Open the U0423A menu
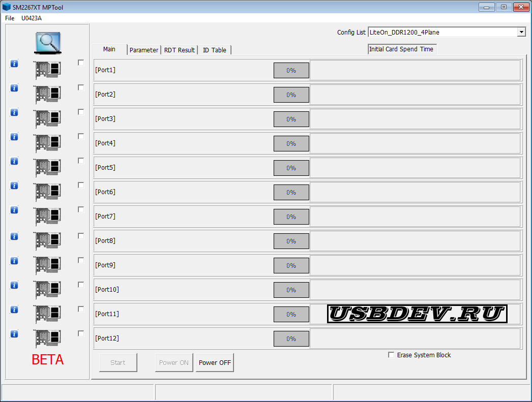Viewport: 532px width, 402px height. pos(32,18)
